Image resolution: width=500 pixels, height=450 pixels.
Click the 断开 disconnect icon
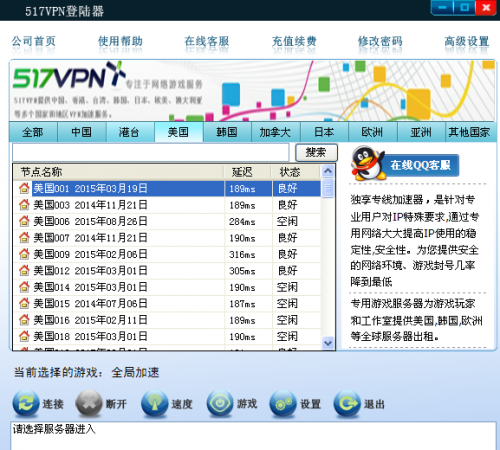tap(89, 403)
